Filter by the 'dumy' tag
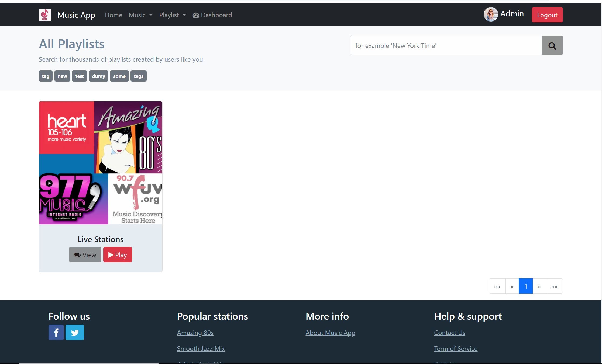This screenshot has width=602, height=364. click(98, 76)
